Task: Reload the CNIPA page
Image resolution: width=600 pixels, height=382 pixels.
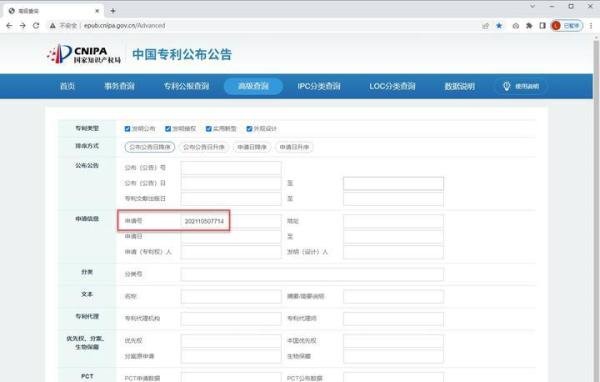Action: pyautogui.click(x=36, y=26)
